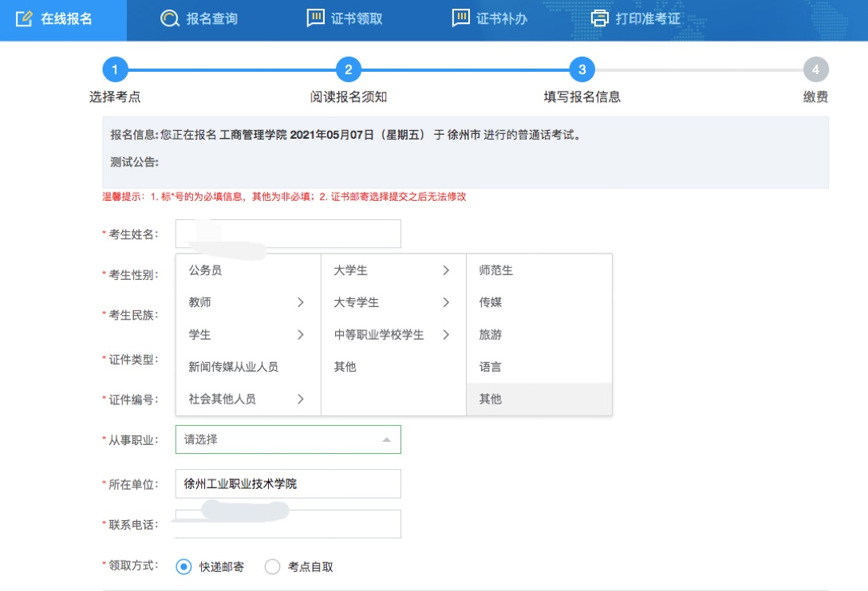Expand the 教师 submenu option
The width and height of the screenshot is (868, 591).
coord(247,302)
